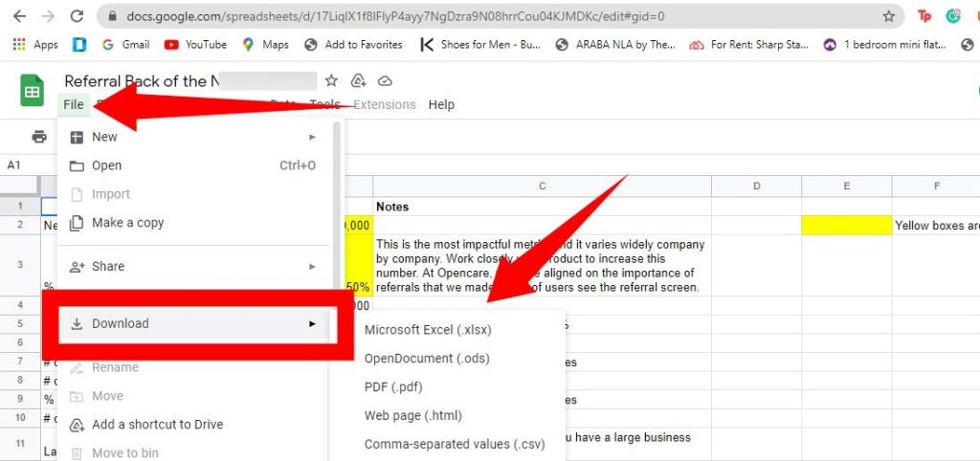Screen dimensions: 980x461
Task: Open the red Tp browser extension
Action: click(x=924, y=17)
